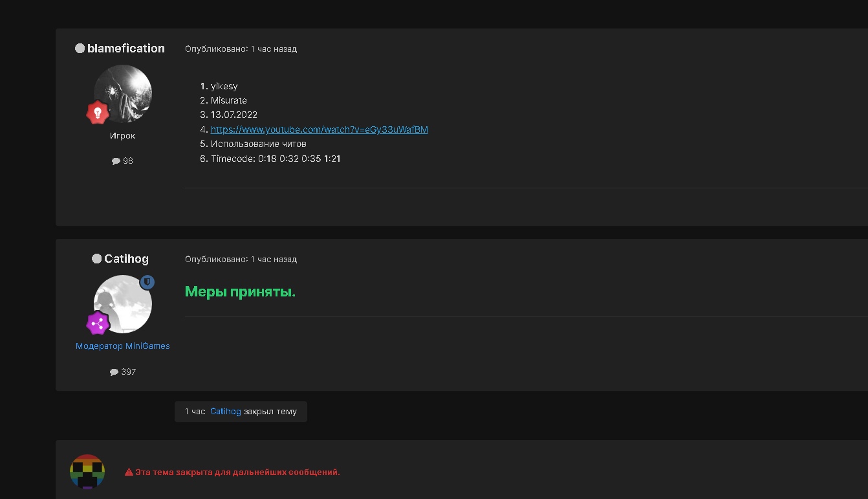The image size is (868, 499).
Task: Click the purple share rank badge
Action: point(98,324)
